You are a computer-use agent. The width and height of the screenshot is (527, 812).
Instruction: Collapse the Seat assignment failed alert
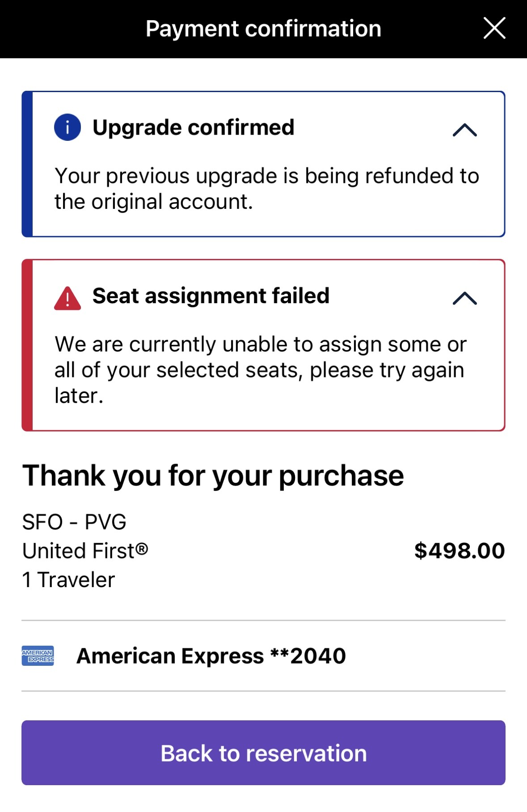pyautogui.click(x=465, y=298)
